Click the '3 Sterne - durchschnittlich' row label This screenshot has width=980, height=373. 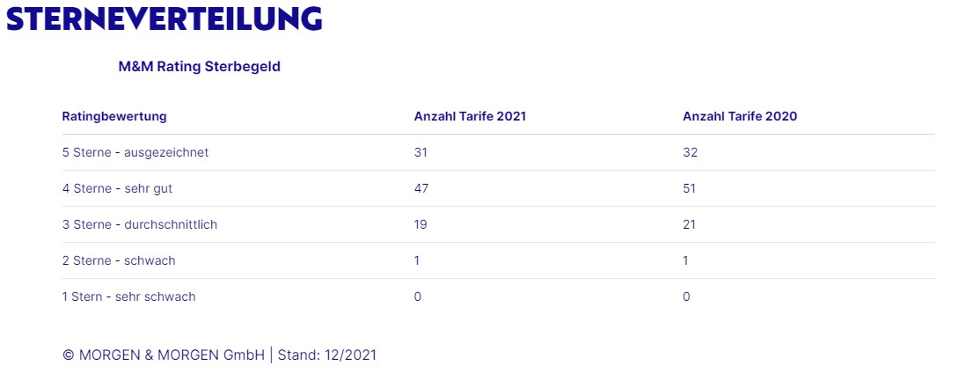coord(139,224)
